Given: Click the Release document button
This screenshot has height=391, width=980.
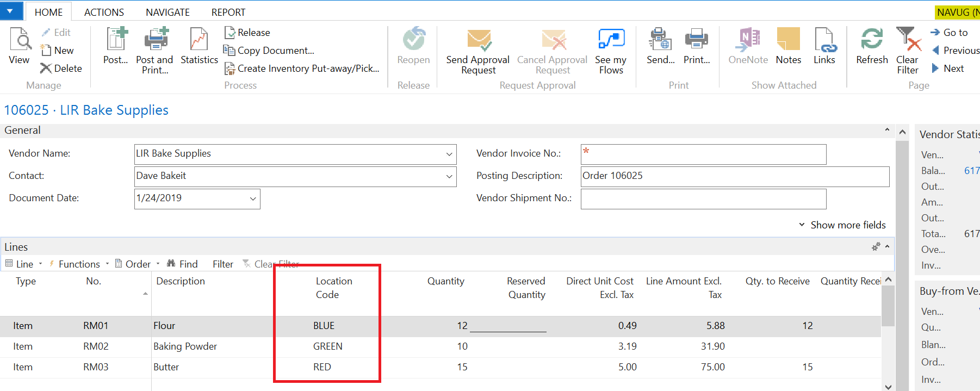Looking at the screenshot, I should coord(248,33).
